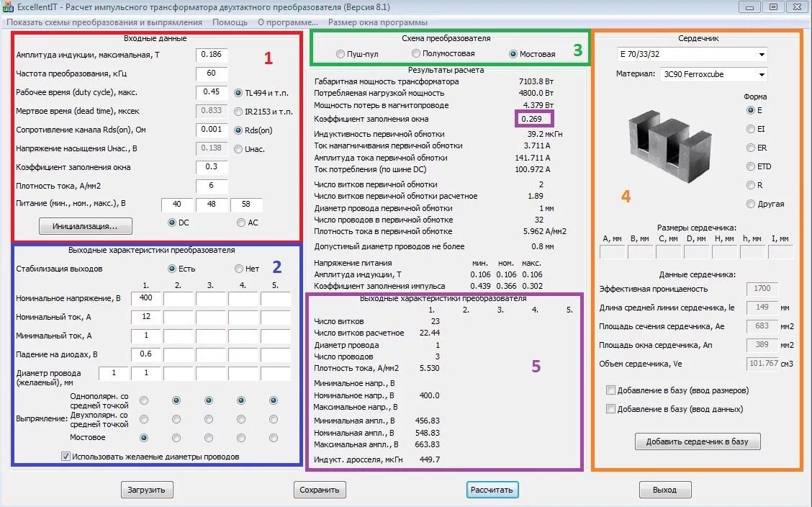This screenshot has width=812, height=507.
Task: Click the Инициализация... button
Action: point(86,226)
